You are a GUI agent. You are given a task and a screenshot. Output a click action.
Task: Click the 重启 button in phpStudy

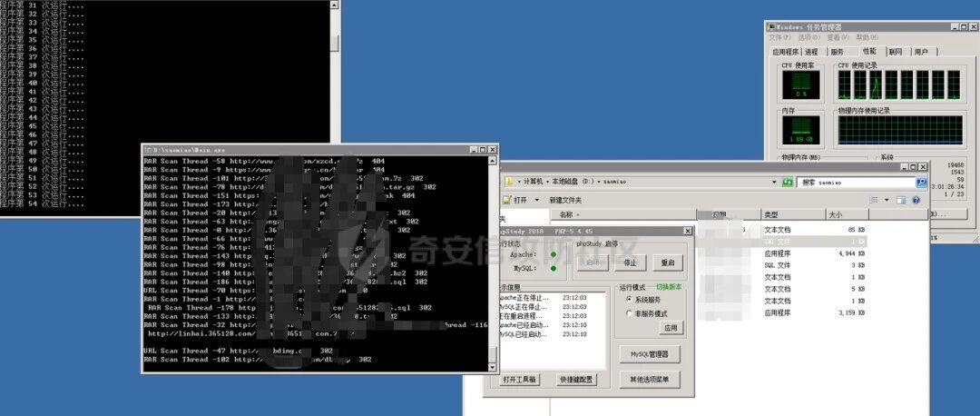point(668,262)
